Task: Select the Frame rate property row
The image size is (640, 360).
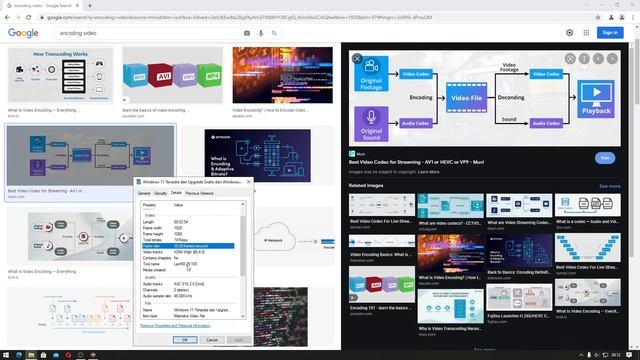Action: click(188, 246)
